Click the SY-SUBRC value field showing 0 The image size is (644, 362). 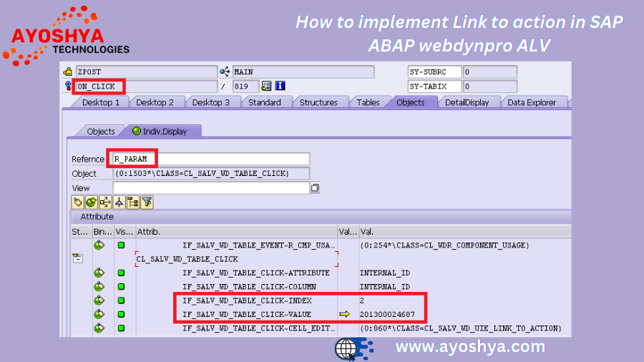pyautogui.click(x=490, y=72)
